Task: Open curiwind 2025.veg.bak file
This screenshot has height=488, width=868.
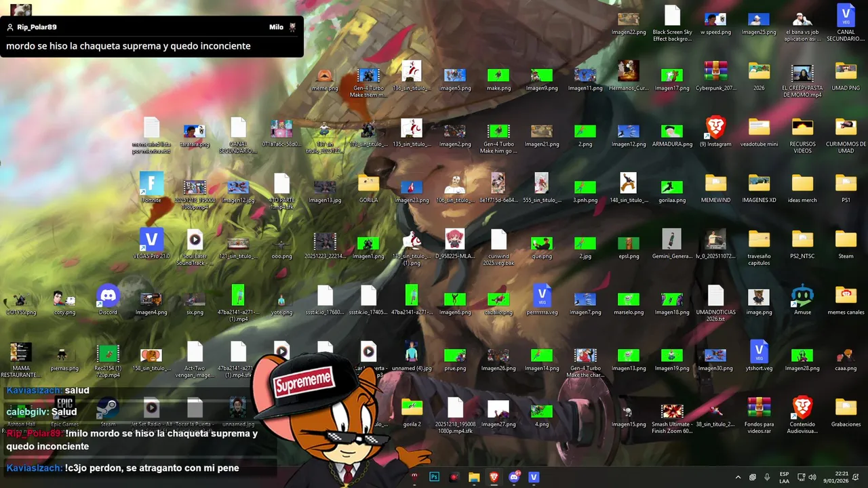Action: [498, 247]
